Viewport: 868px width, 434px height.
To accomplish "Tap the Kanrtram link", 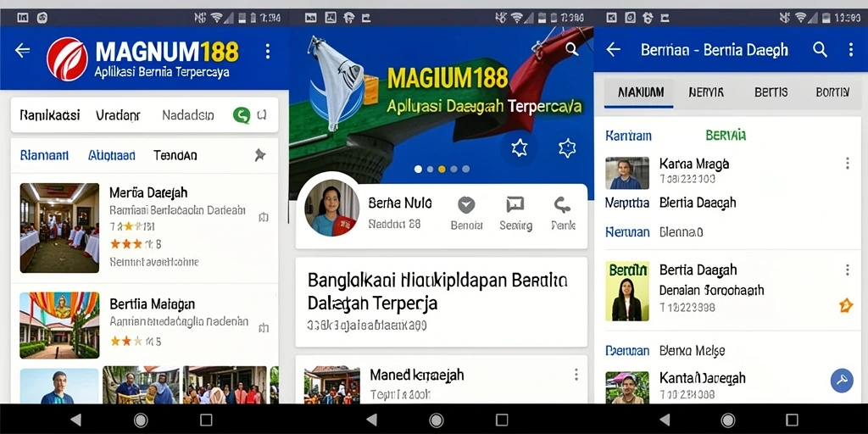I will (628, 136).
